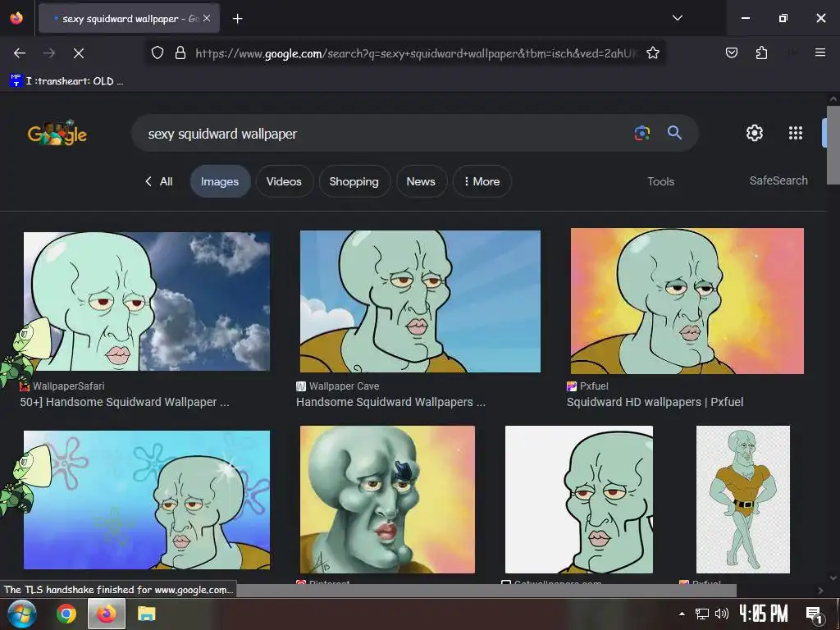The image size is (840, 630).
Task: Open the realistic painted Squidward image
Action: [387, 500]
